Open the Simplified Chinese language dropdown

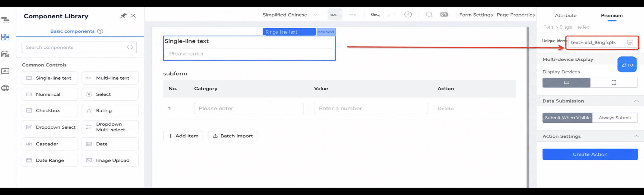coord(290,15)
